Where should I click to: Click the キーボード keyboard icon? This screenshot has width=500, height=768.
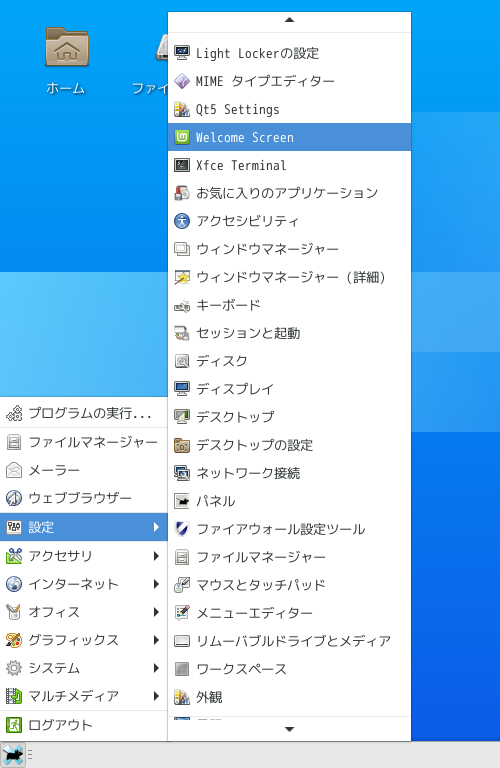tap(182, 305)
